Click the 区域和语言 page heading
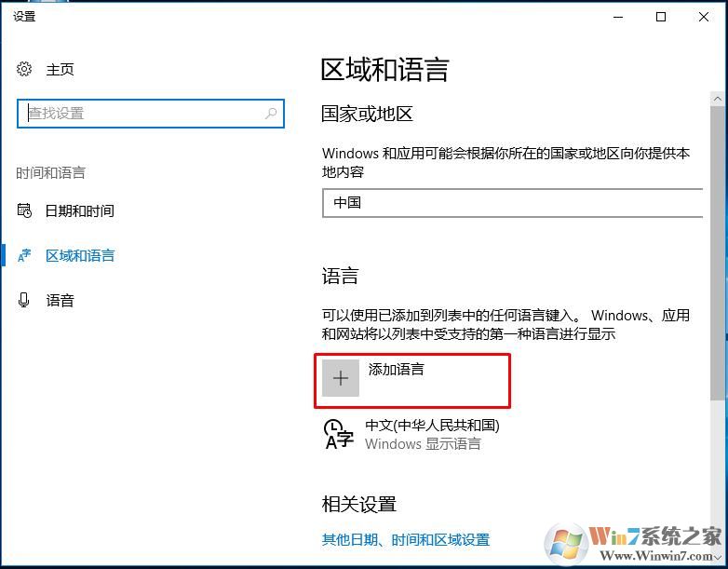The height and width of the screenshot is (569, 728). tap(384, 70)
